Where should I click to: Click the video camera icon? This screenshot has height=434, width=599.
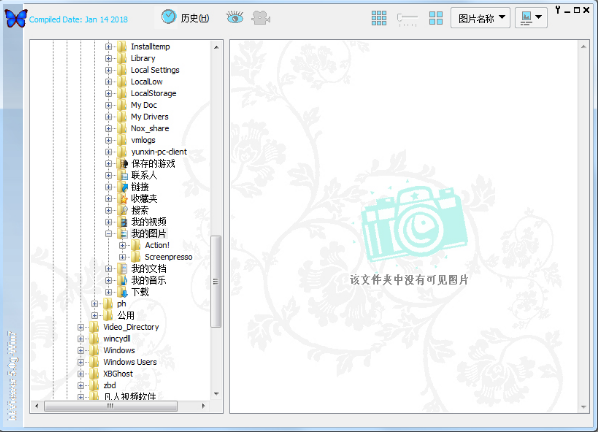pyautogui.click(x=261, y=18)
